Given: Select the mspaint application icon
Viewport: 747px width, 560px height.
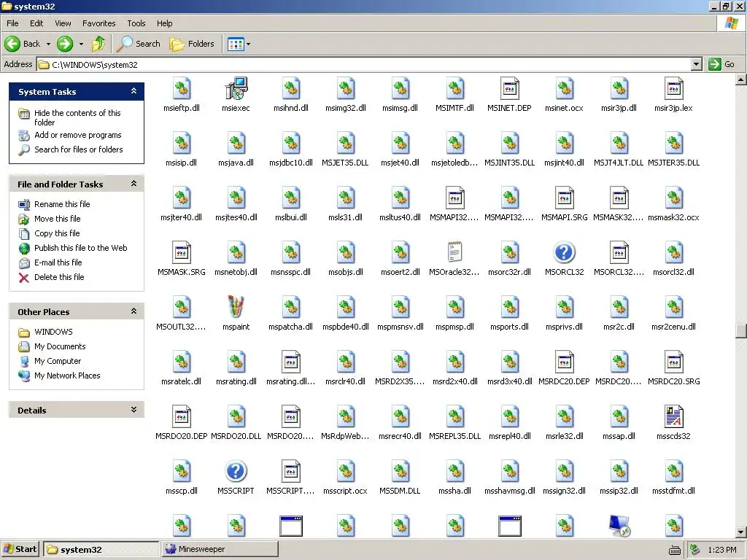Looking at the screenshot, I should tap(236, 307).
